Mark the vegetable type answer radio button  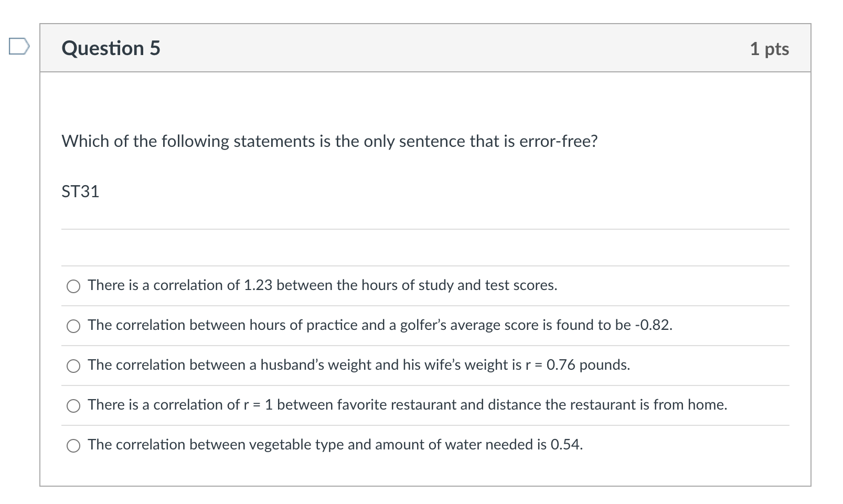73,445
